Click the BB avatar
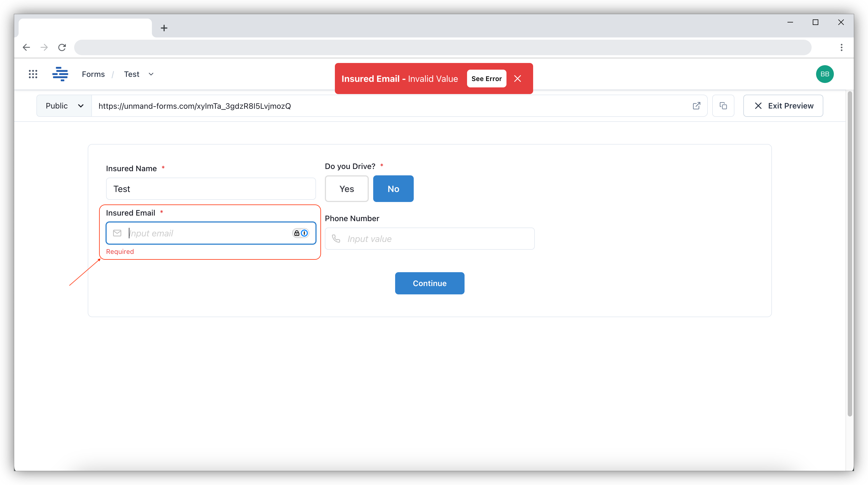The image size is (868, 485). [x=825, y=74]
